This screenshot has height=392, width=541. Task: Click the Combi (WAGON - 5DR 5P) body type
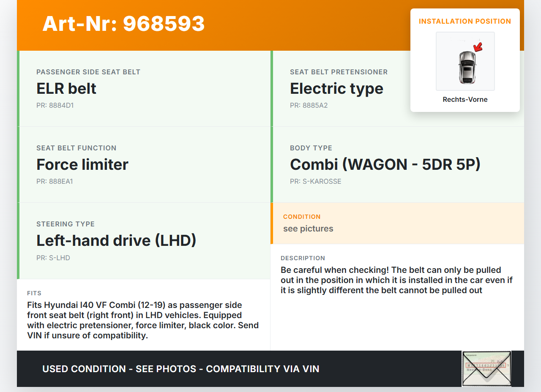point(385,165)
